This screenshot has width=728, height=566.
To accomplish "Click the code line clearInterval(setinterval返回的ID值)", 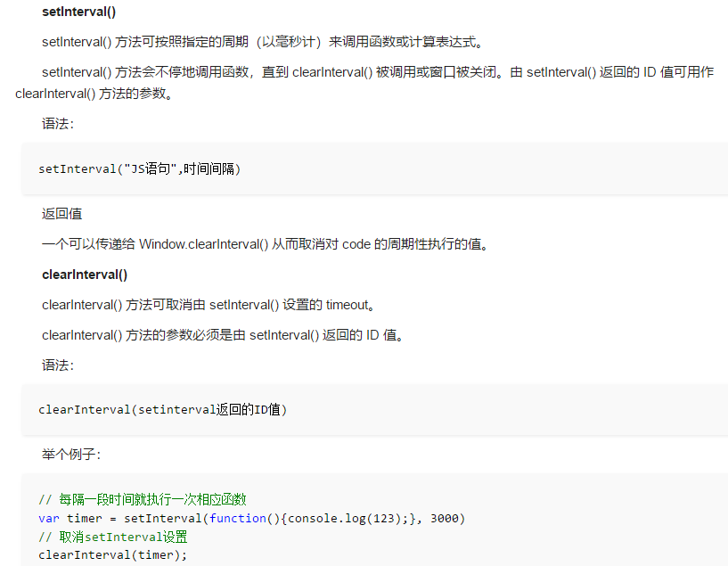I will tap(163, 409).
